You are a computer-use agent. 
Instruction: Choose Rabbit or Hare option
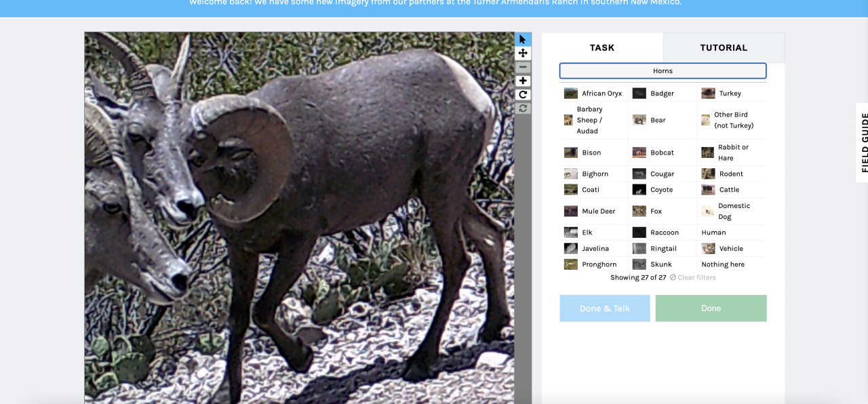(x=731, y=153)
